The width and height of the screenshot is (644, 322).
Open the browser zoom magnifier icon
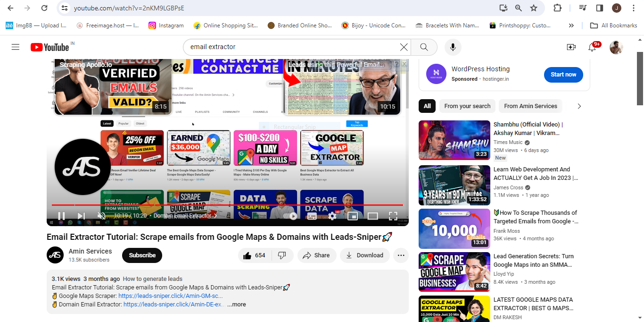[518, 8]
